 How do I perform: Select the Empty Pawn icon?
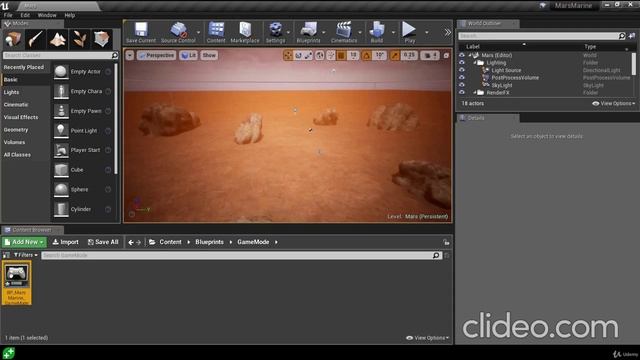61,111
